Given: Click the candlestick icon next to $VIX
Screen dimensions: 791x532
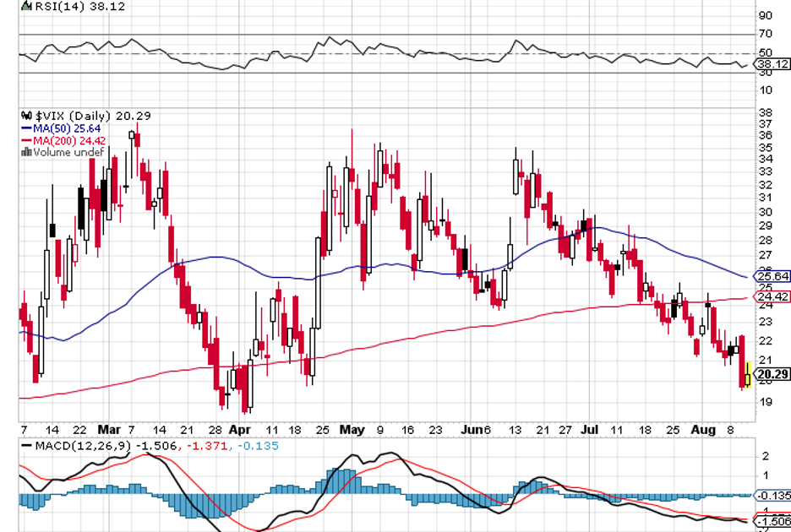Looking at the screenshot, I should (25, 115).
